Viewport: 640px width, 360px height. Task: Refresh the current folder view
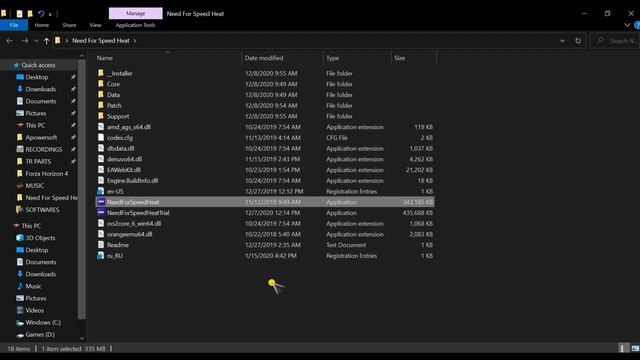pyautogui.click(x=578, y=40)
